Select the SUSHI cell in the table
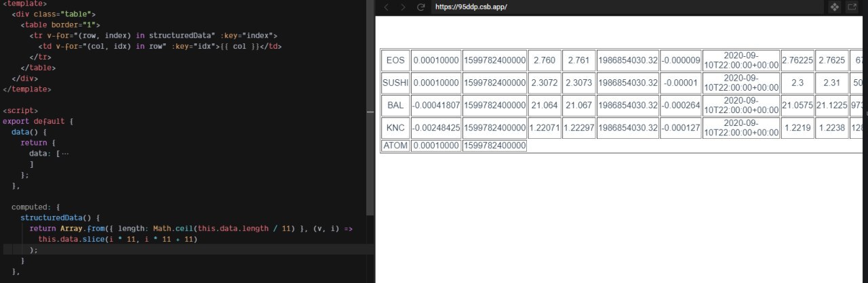 (395, 83)
